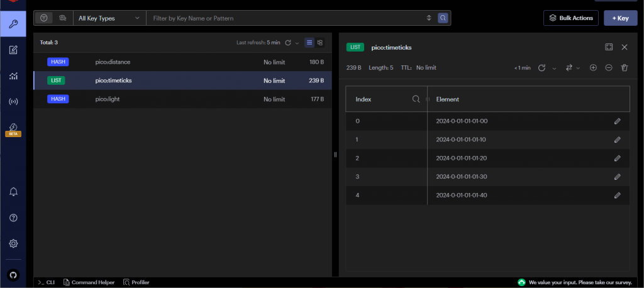The image size is (644, 288).
Task: Click the HASH badge of pico:light
Action: click(x=58, y=99)
